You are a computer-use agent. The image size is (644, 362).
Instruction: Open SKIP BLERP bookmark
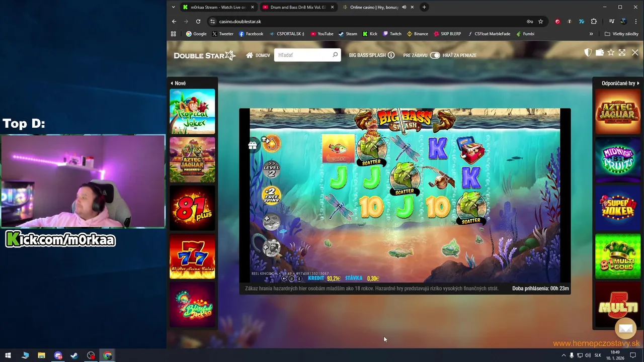(447, 34)
